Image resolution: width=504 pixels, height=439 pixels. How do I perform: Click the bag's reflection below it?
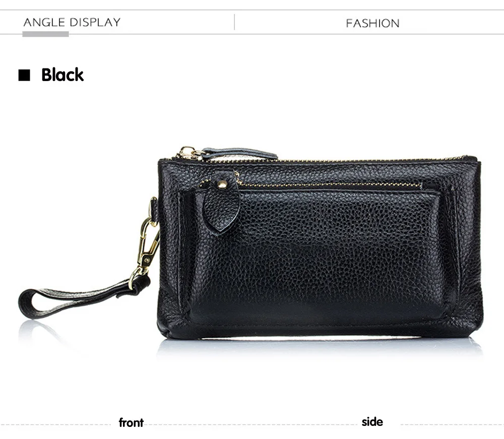pos(320,348)
